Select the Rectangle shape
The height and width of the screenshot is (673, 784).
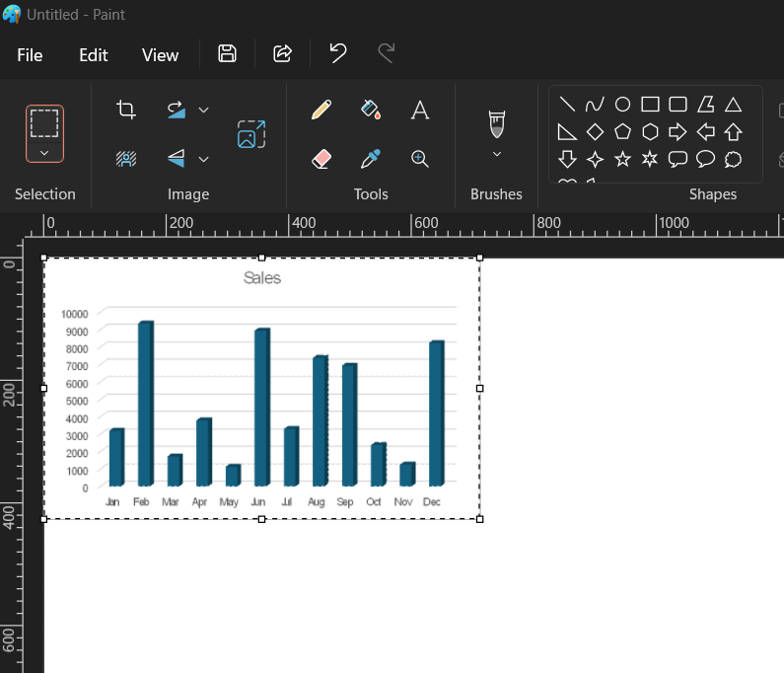coord(650,104)
